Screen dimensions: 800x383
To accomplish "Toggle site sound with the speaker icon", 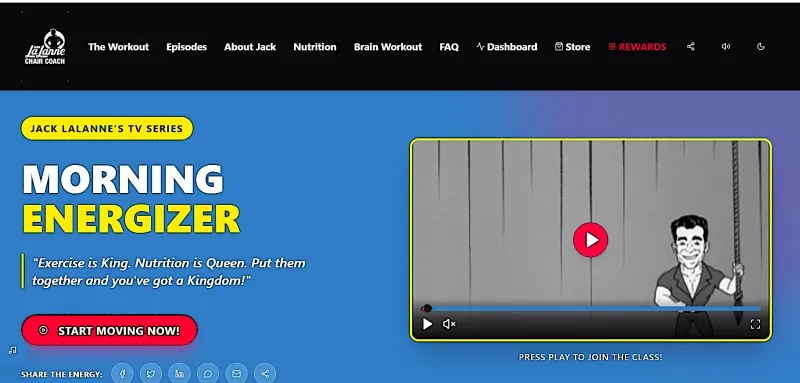I will click(x=726, y=46).
